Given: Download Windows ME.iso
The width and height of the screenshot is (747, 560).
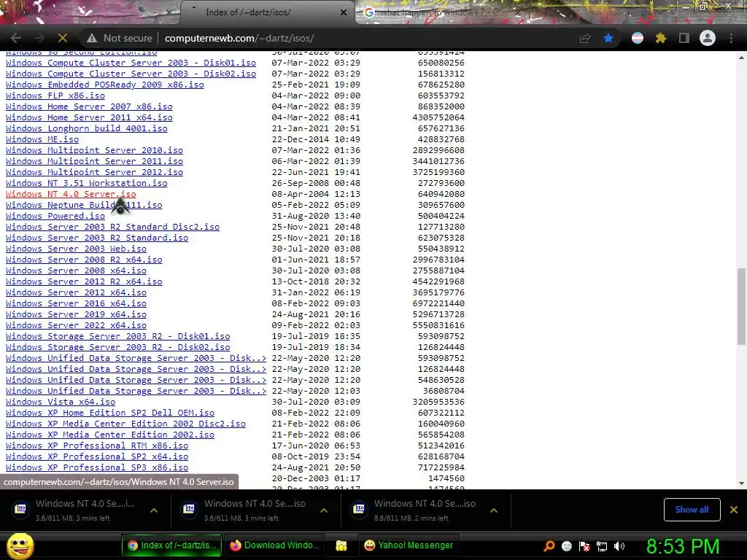Looking at the screenshot, I should (42, 139).
